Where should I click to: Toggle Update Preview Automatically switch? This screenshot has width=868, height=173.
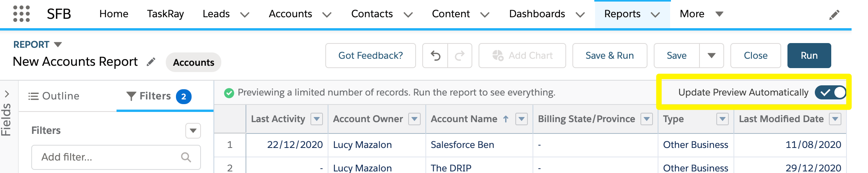pos(830,92)
